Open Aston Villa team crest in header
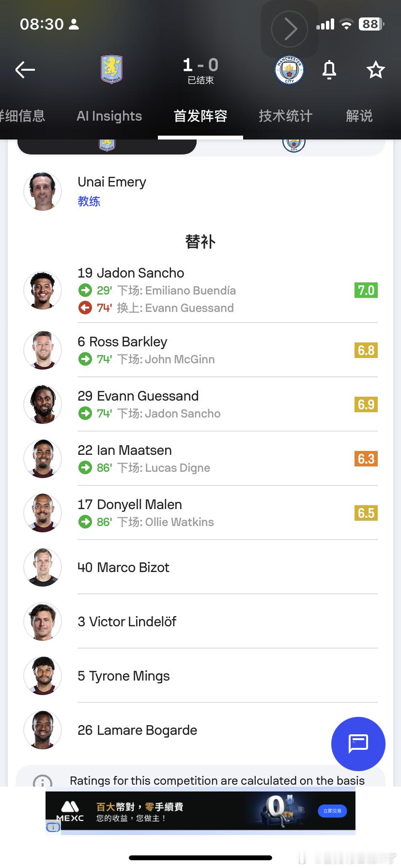 click(x=111, y=69)
